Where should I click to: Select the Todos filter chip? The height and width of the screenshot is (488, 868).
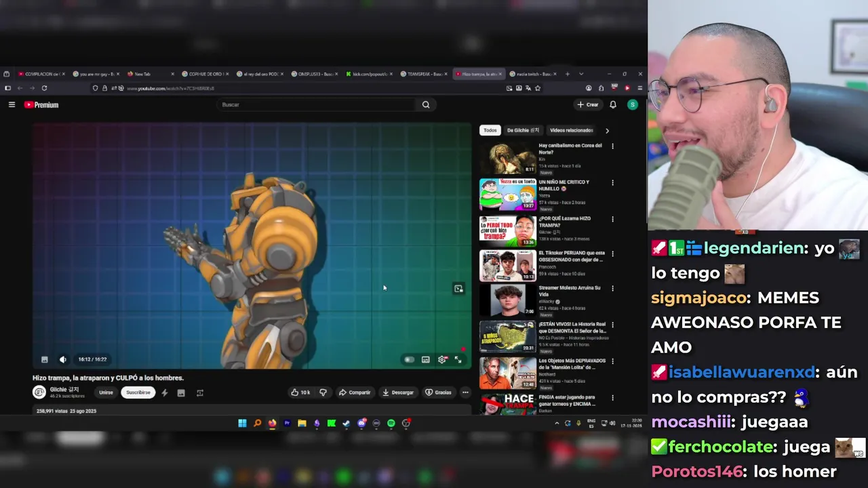click(490, 130)
